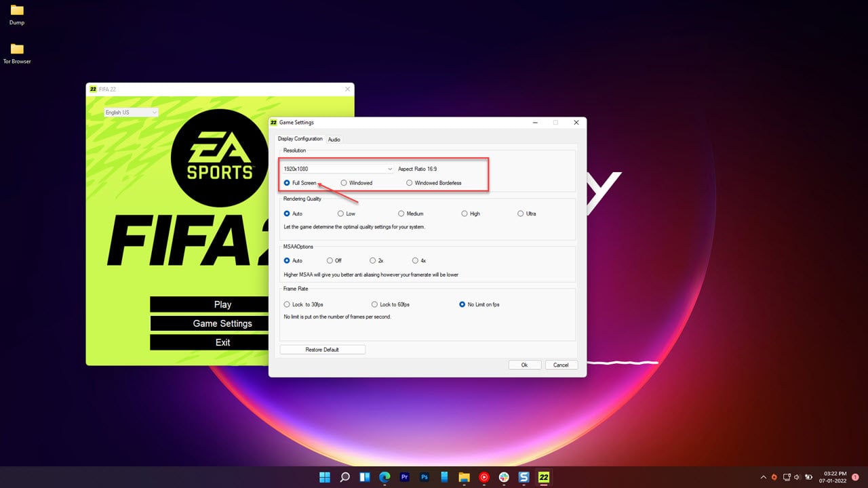Image resolution: width=868 pixels, height=488 pixels.
Task: Open Adobe Premiere Pro from taskbar
Action: point(405,477)
